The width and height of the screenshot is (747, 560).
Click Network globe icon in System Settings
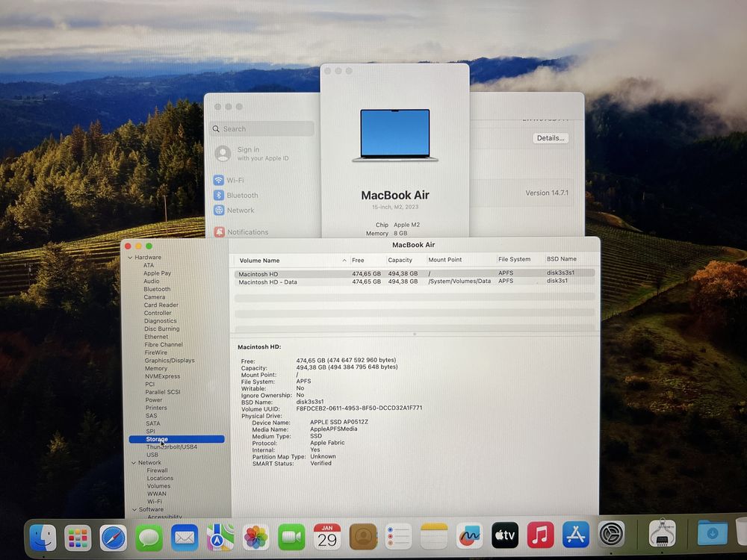coord(219,210)
